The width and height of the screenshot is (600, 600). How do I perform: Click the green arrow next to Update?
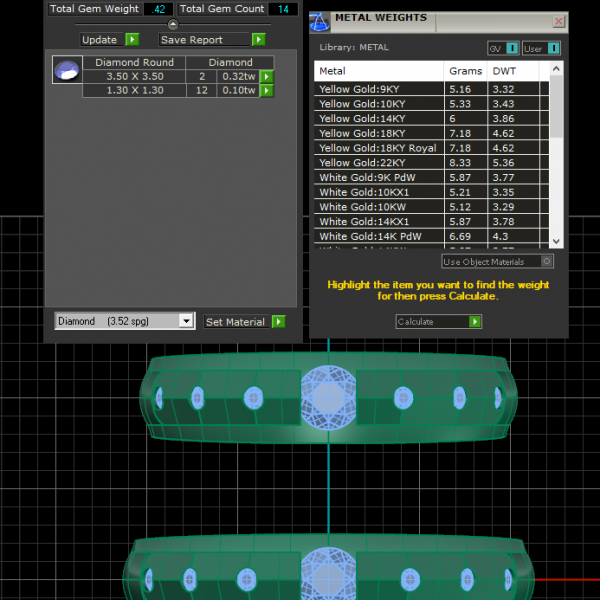point(131,40)
